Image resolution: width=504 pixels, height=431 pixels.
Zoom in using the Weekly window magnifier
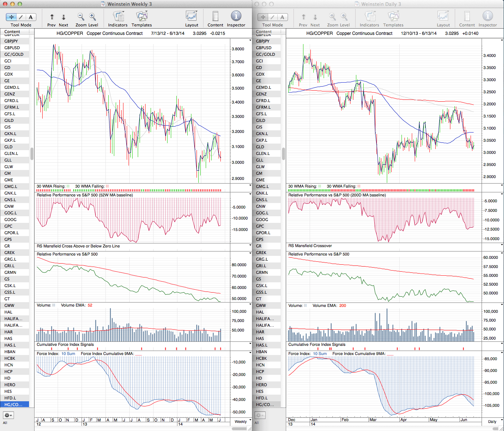click(x=93, y=17)
